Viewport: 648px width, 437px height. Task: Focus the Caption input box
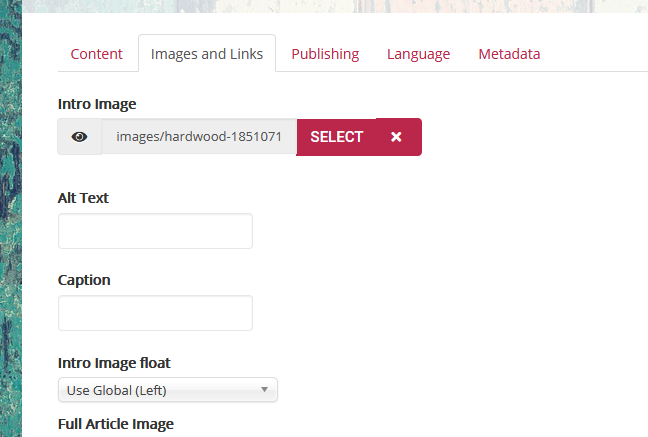pyautogui.click(x=155, y=313)
